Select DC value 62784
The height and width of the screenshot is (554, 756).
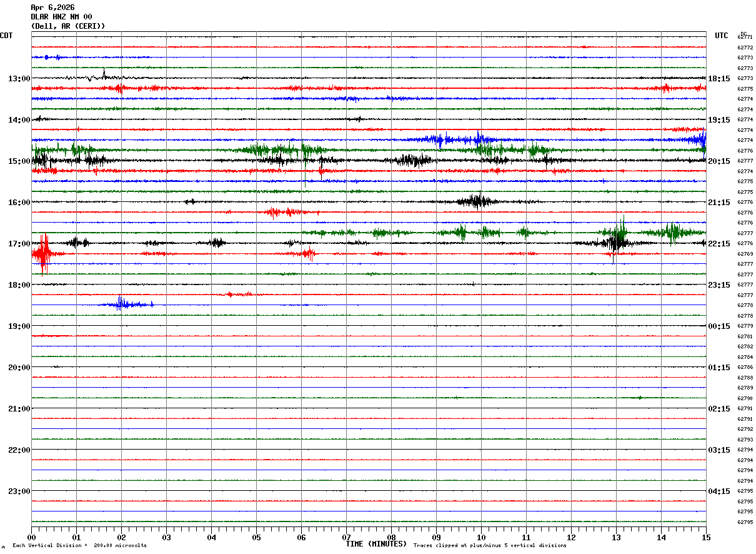tap(745, 357)
